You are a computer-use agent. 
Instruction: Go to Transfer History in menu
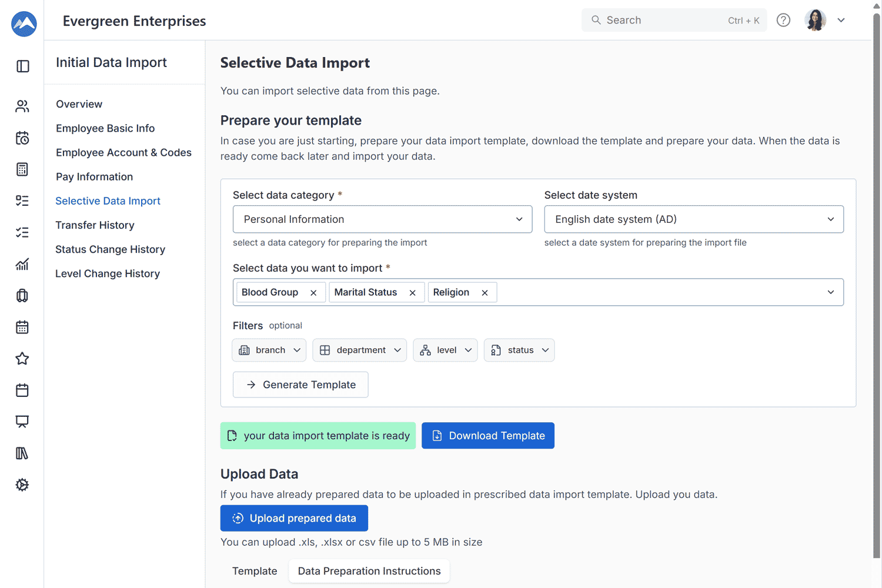(95, 225)
